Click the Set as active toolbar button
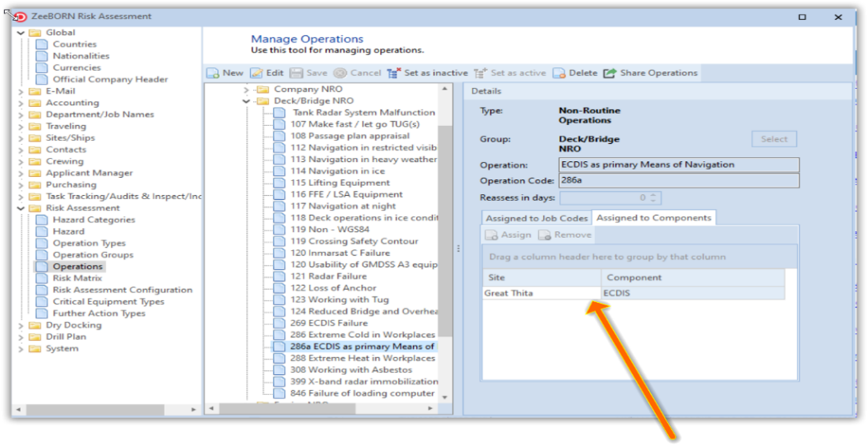Image resolution: width=868 pixels, height=446 pixels. 510,73
